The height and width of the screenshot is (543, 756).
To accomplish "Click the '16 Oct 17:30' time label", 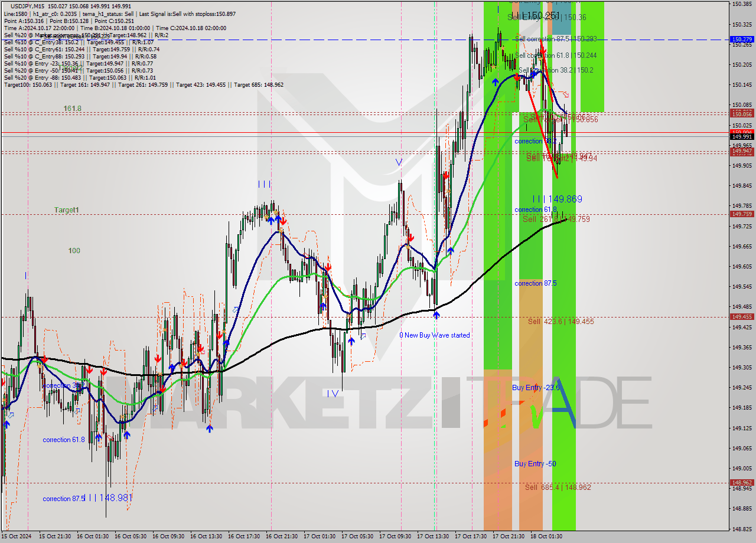I will pos(244,537).
